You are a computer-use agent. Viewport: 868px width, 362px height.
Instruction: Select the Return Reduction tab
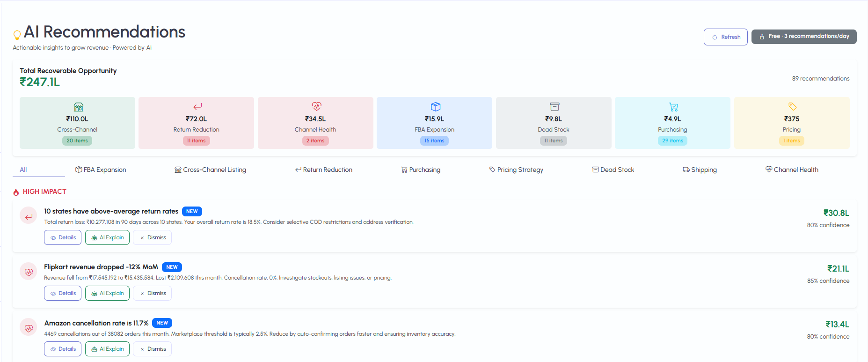[324, 170]
